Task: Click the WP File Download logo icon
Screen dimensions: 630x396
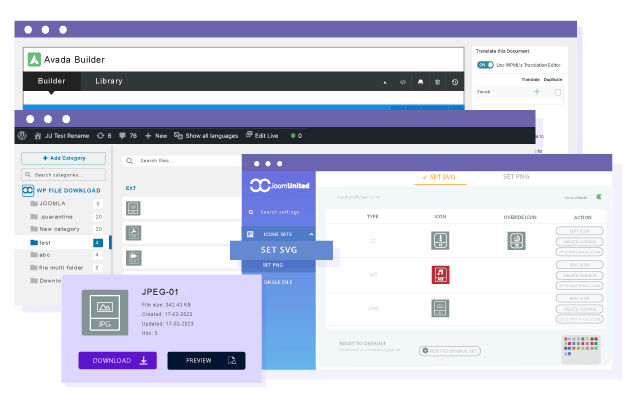Action: (28, 190)
